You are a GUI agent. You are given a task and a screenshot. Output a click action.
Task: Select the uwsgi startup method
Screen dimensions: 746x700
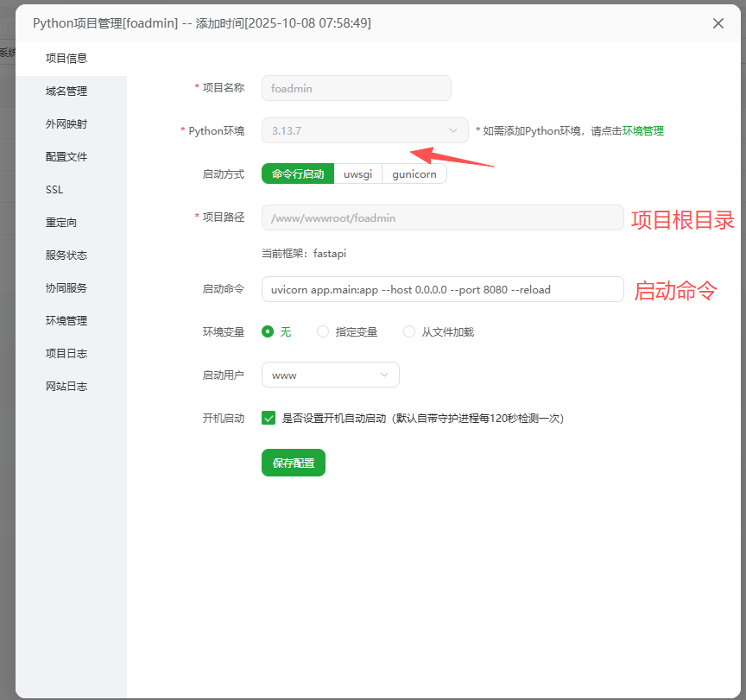point(357,174)
